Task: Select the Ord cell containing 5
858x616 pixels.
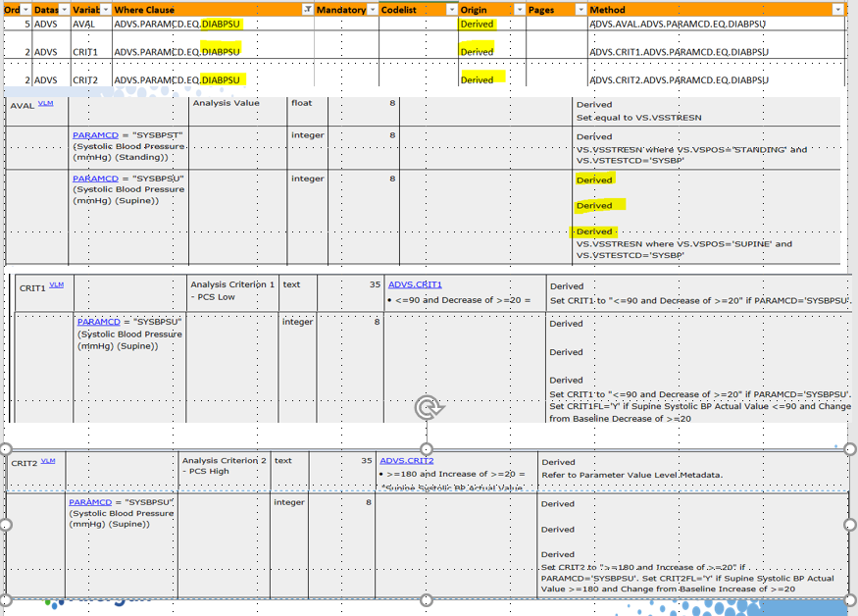Action: point(18,25)
